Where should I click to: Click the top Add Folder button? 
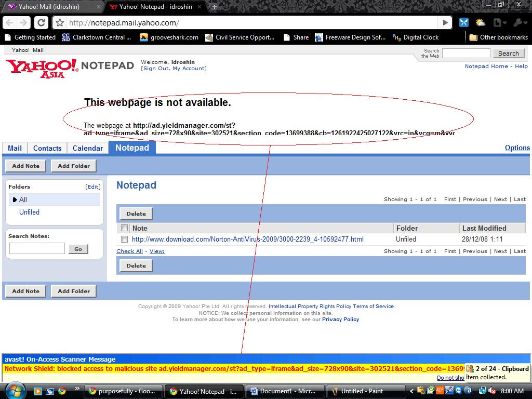coord(74,166)
